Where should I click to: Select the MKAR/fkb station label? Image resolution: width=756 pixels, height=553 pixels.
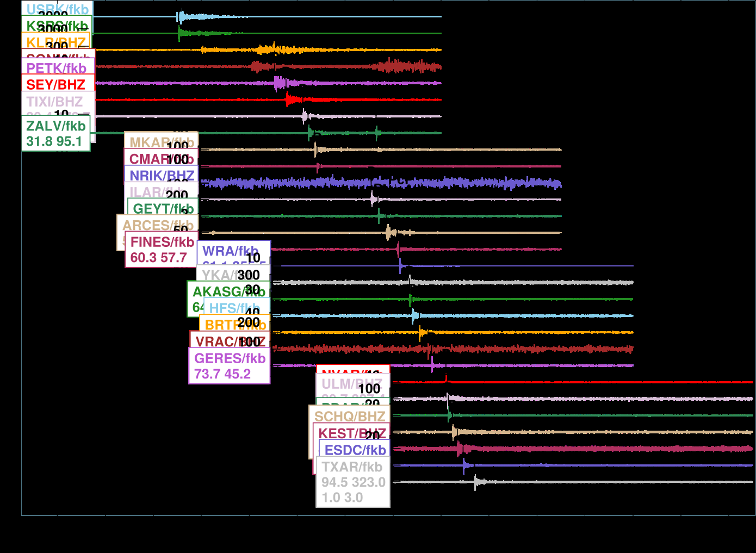[x=162, y=142]
